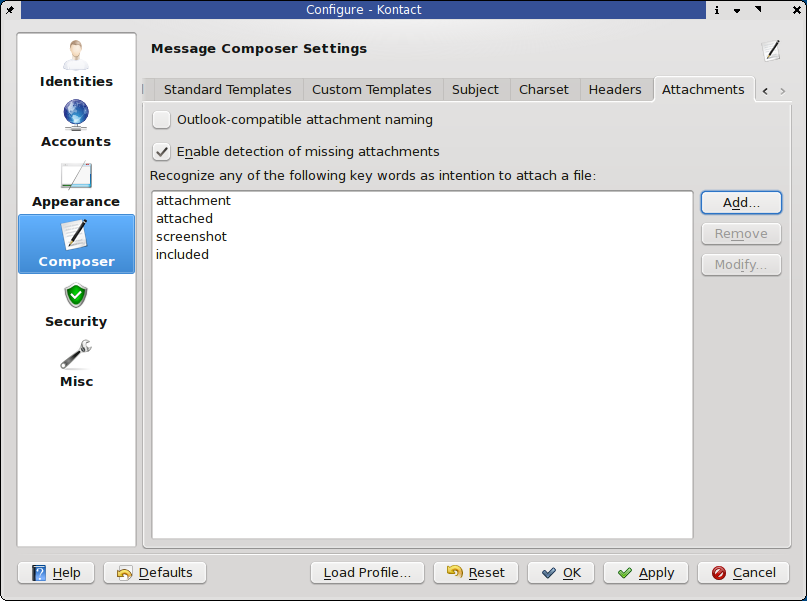Select the 'screenshot' keyword in list
The height and width of the screenshot is (601, 807).
pos(192,237)
